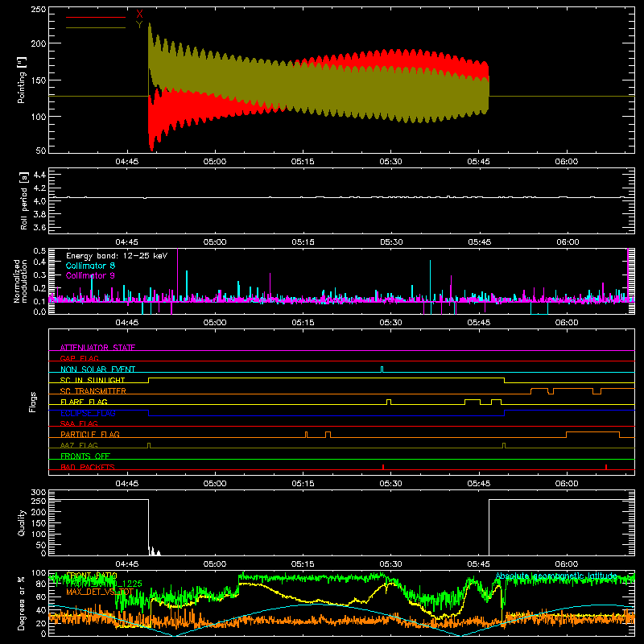Click the tall Collimator 8 spike near 05:36
The height and width of the screenshot is (644, 644).
click(431, 281)
